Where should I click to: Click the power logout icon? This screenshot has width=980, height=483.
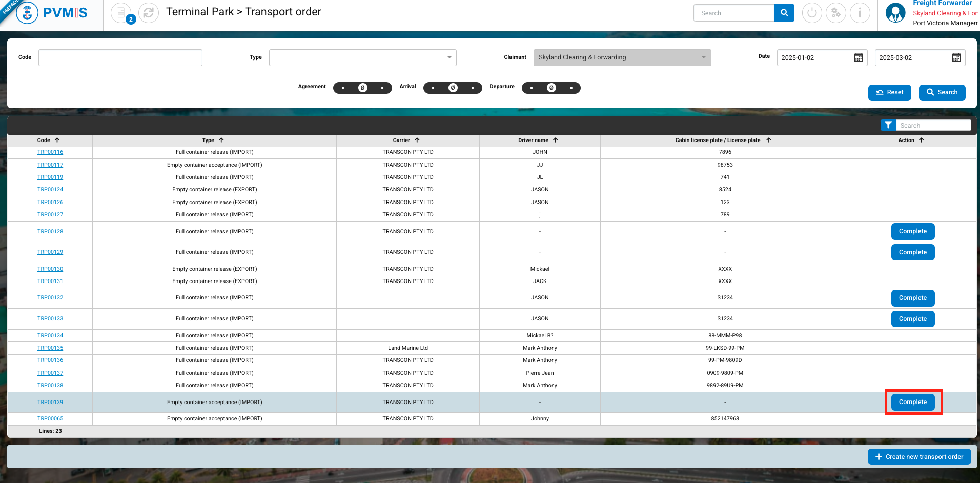coord(812,13)
